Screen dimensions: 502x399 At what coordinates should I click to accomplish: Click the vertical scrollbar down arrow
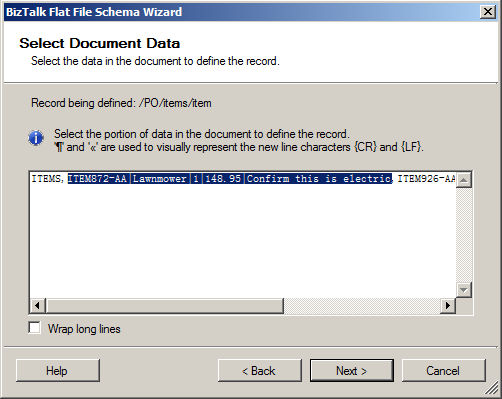pos(463,290)
